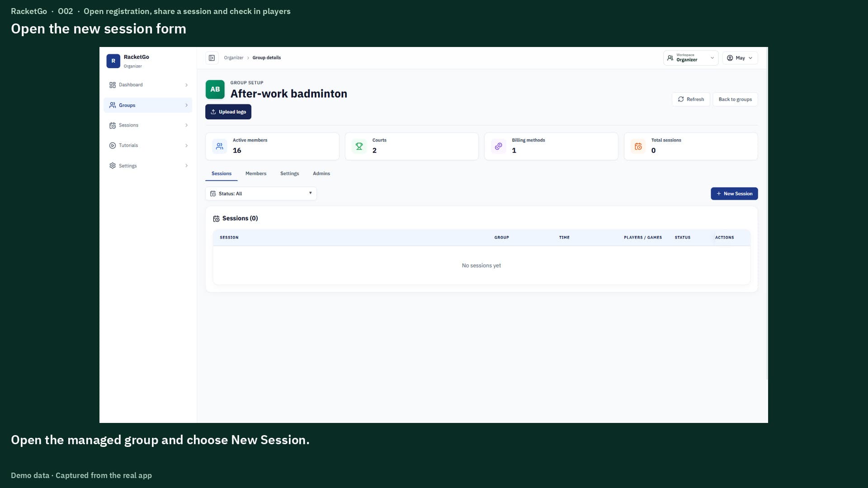Click the Groups people icon
The height and width of the screenshot is (488, 868).
pos(113,105)
